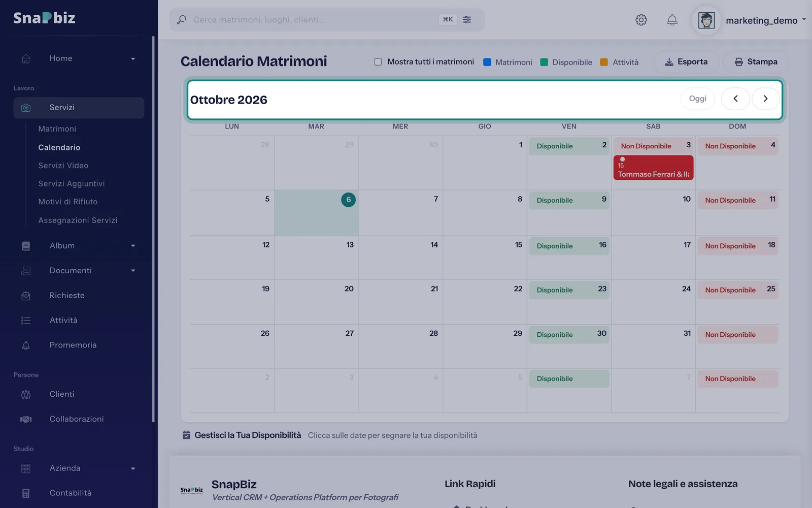The image size is (812, 508).
Task: Click the Documenti icon in sidebar
Action: click(26, 271)
